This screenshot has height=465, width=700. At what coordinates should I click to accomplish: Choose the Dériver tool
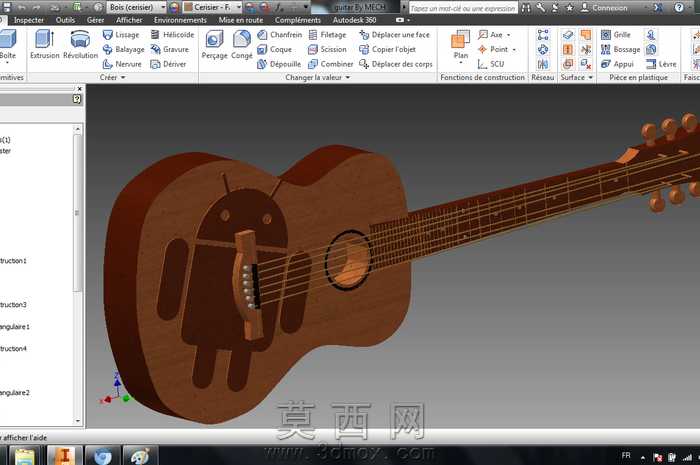168,64
